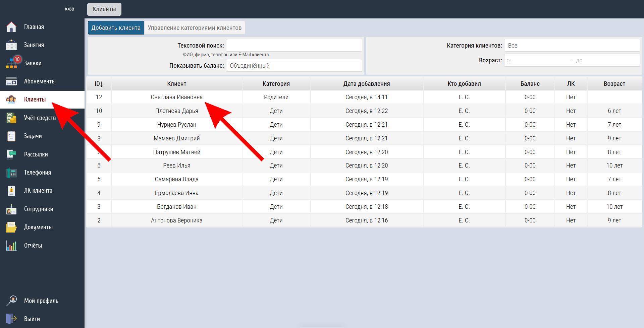Open the Документы folder icon

coord(11,227)
